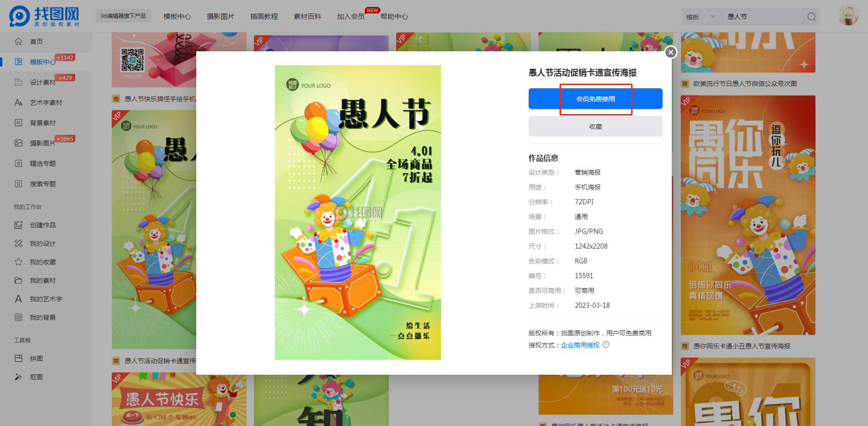The width and height of the screenshot is (868, 426).
Task: Click the user avatar at top right
Action: [848, 16]
